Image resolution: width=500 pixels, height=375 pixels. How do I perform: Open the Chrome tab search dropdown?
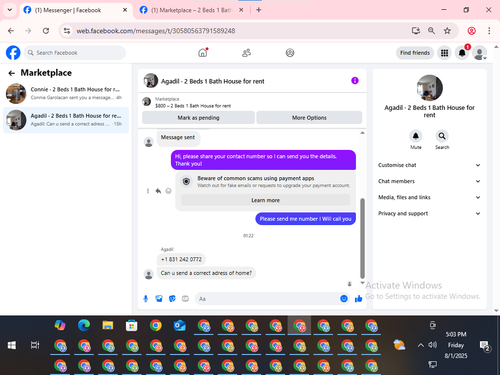click(x=10, y=10)
